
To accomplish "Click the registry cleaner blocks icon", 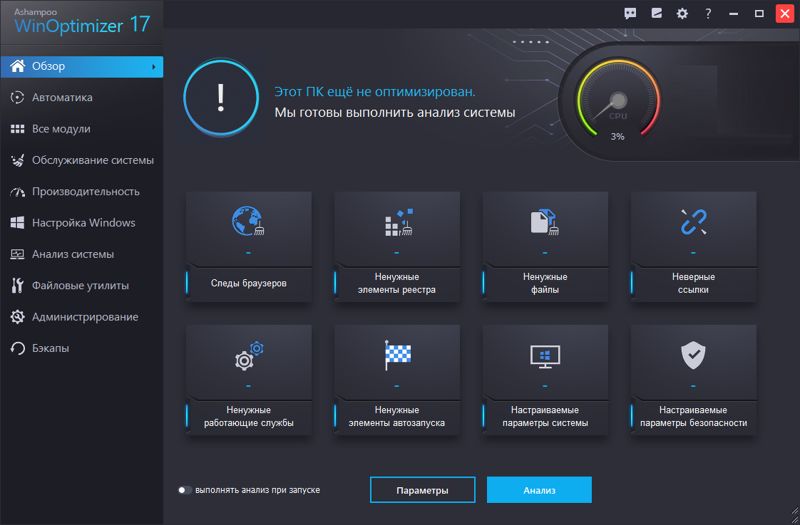I will click(x=398, y=222).
